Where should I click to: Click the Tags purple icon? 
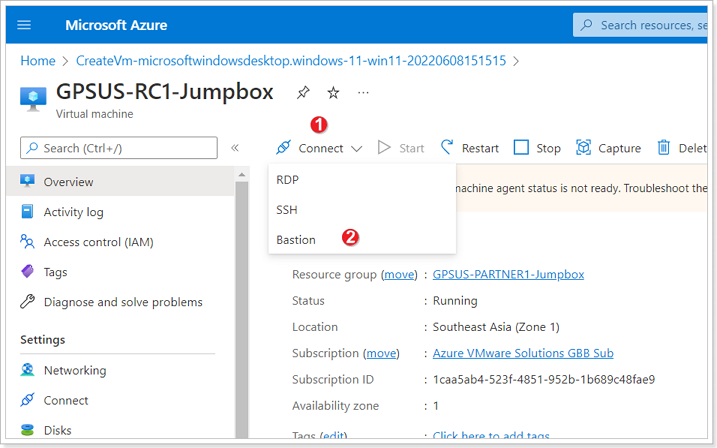pyautogui.click(x=27, y=272)
